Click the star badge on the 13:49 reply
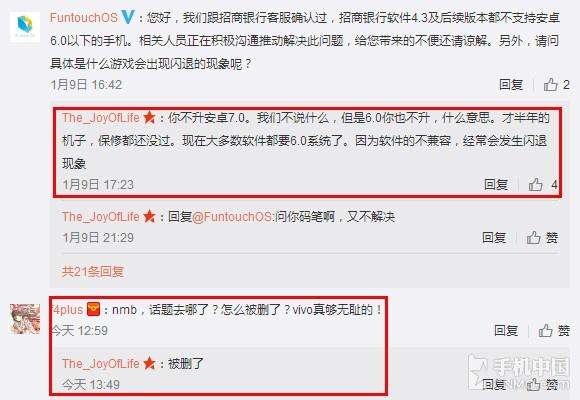The image size is (580, 400). point(149,363)
